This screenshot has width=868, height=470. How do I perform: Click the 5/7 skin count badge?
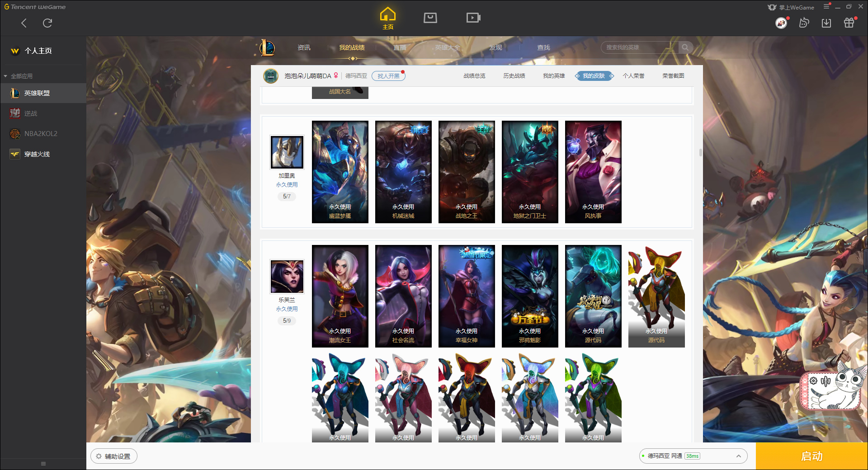click(287, 196)
